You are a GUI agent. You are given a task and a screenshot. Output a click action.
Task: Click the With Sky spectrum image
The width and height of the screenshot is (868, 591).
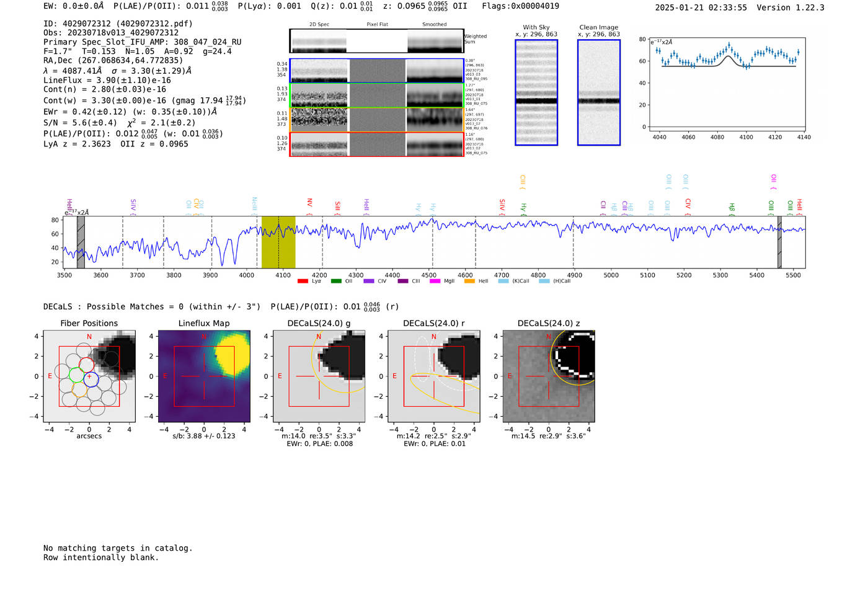(x=536, y=92)
